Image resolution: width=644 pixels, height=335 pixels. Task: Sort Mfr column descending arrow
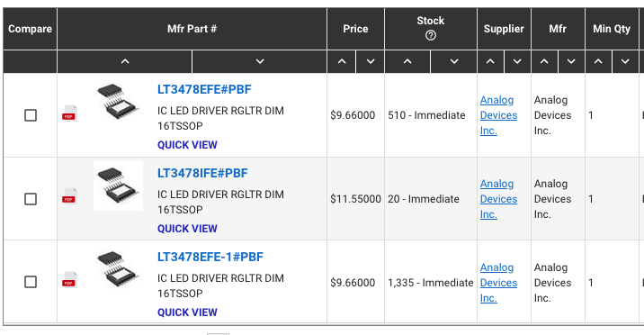(571, 61)
